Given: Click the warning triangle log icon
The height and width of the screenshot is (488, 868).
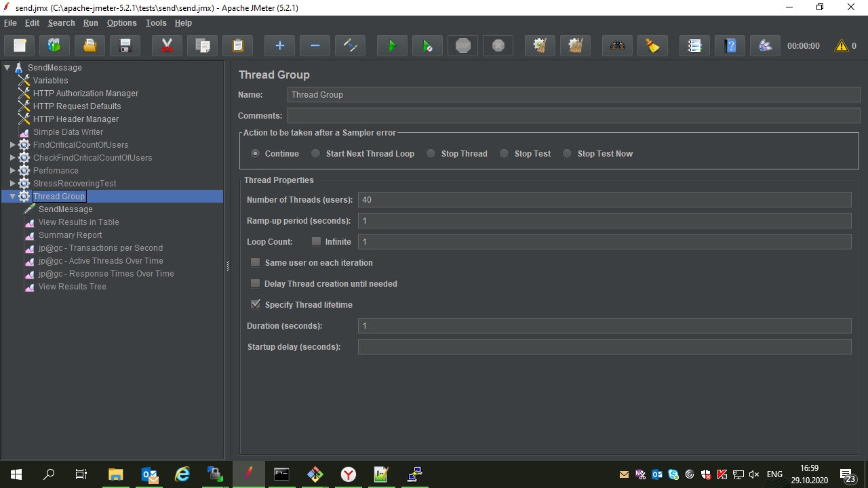Looking at the screenshot, I should tap(842, 46).
